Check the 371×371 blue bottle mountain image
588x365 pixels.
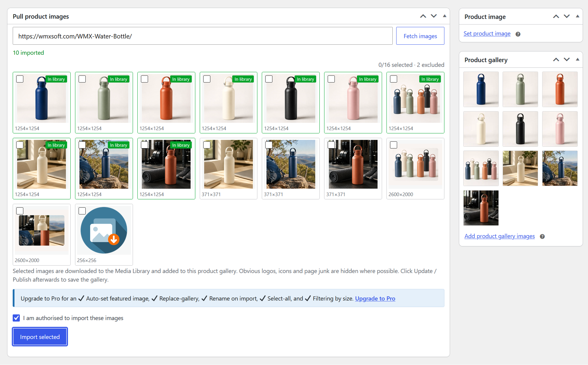click(x=269, y=145)
